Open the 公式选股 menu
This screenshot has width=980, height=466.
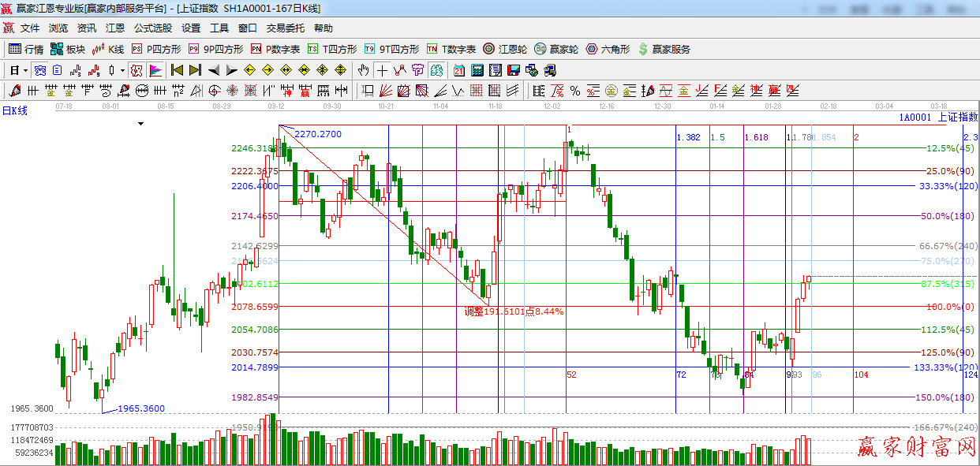[152, 28]
